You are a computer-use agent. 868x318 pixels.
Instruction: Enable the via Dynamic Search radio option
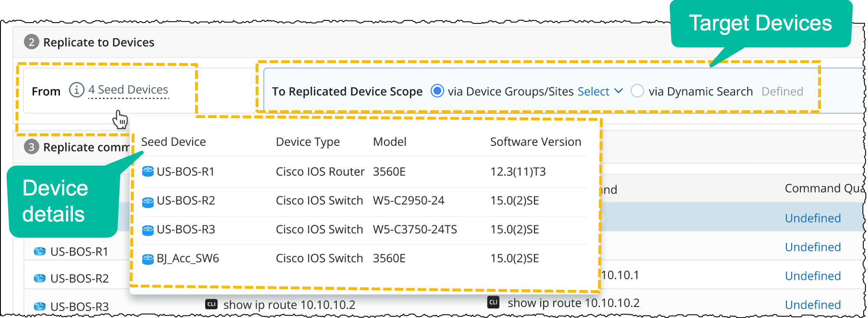pos(637,91)
